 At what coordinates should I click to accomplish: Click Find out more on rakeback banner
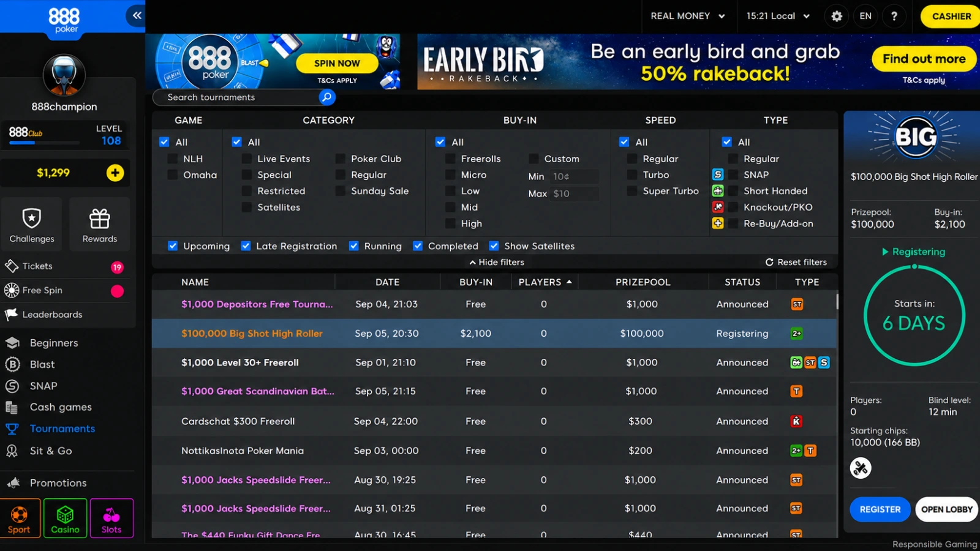(924, 59)
